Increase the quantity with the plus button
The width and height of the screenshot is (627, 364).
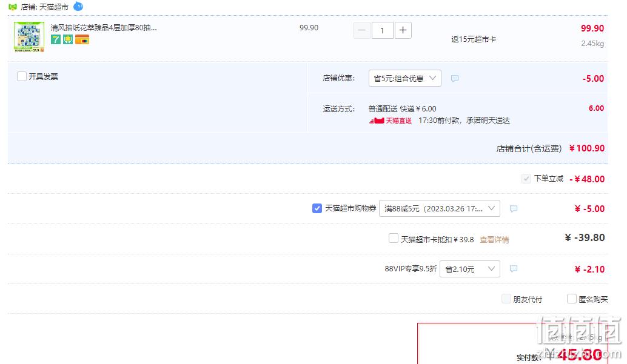coord(403,30)
